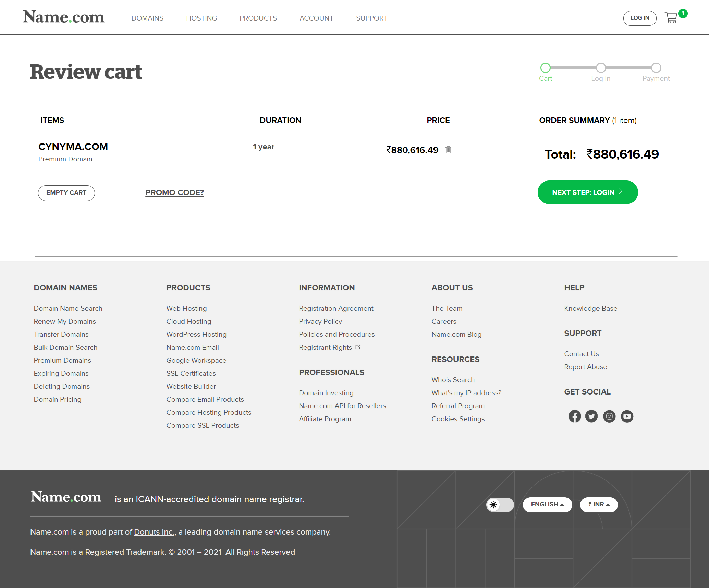Open the Name.com Email link

tap(193, 347)
